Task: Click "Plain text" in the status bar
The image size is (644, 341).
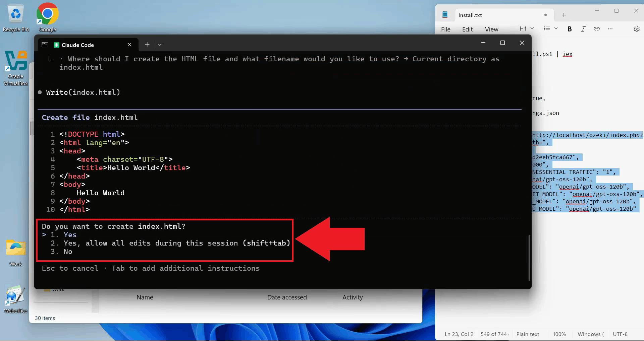Action: pos(527,334)
